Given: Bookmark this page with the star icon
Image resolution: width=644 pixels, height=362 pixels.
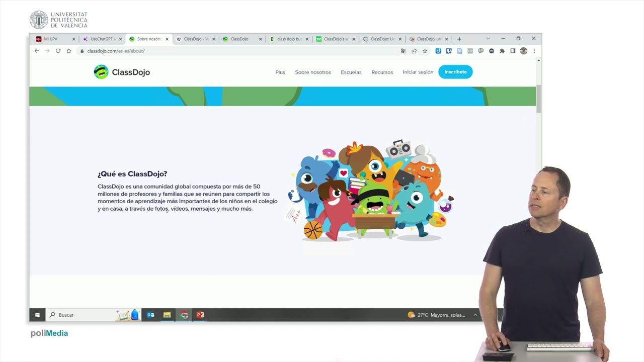Looking at the screenshot, I should (x=425, y=51).
